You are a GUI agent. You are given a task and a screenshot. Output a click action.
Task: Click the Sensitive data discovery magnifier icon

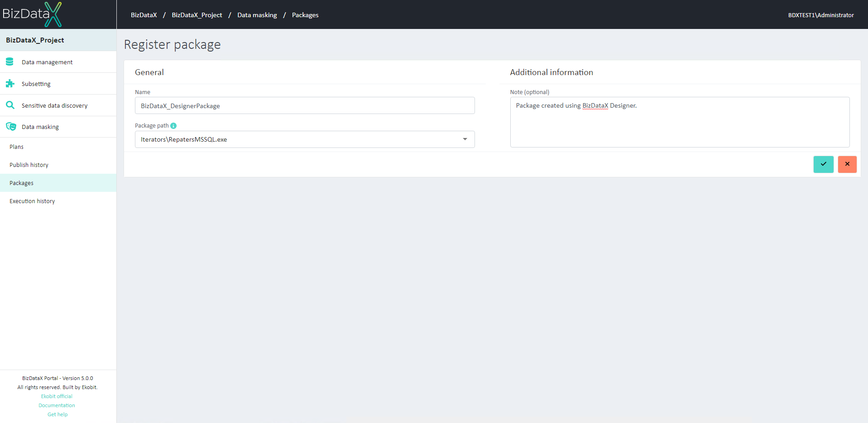coord(10,105)
